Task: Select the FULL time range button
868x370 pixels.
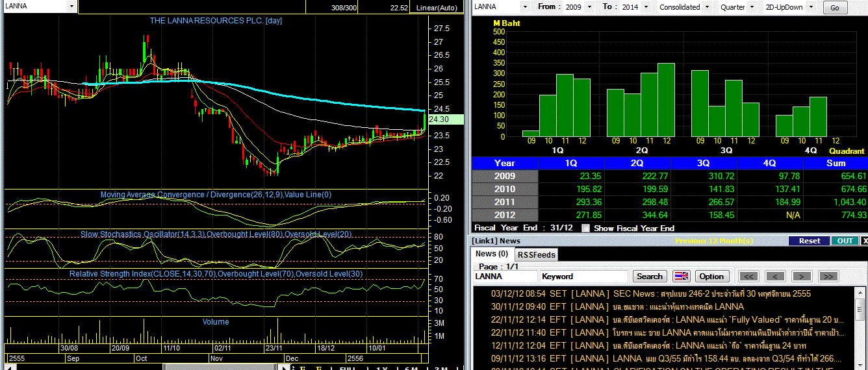Action: click(348, 367)
